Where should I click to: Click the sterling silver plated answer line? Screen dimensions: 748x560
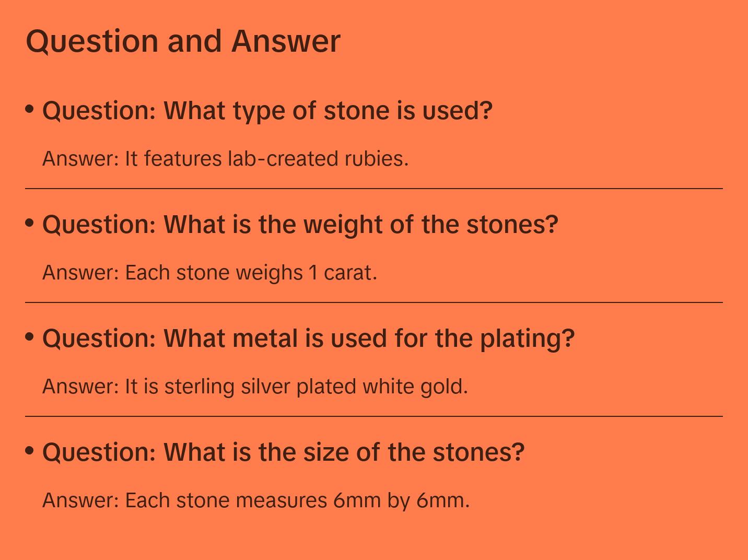pos(255,387)
